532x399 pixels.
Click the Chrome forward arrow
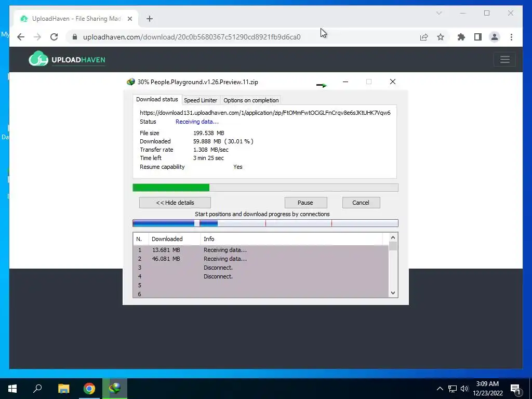37,37
